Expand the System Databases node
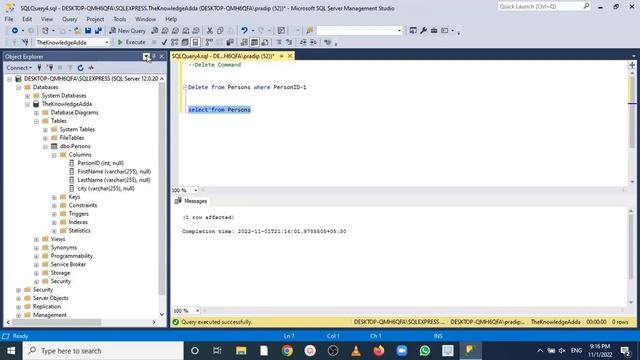Viewport: 640px width, 360px height. [27, 96]
